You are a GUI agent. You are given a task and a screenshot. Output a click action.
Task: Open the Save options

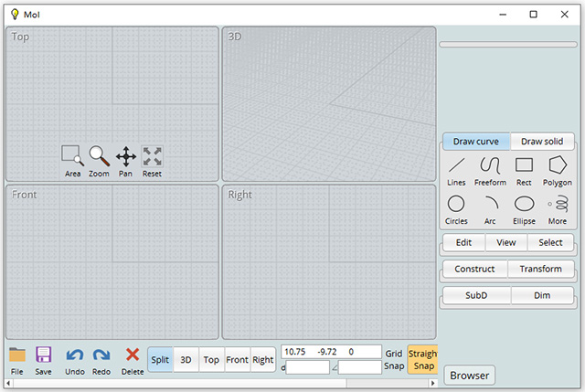43,359
